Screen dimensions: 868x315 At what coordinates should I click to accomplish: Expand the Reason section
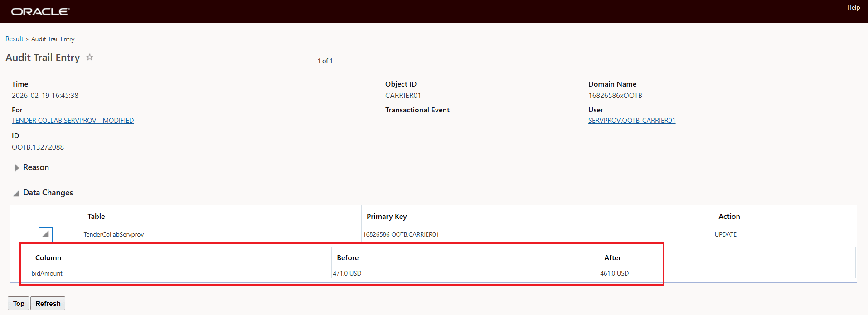coord(17,168)
